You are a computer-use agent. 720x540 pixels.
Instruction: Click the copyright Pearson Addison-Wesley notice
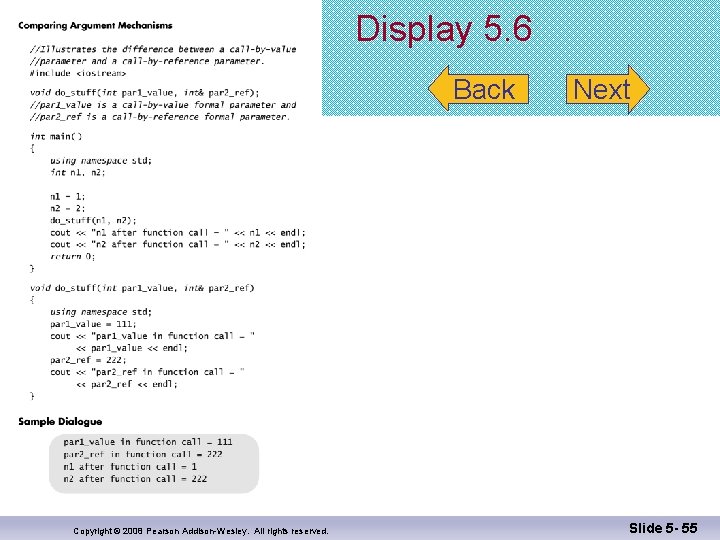click(x=201, y=531)
